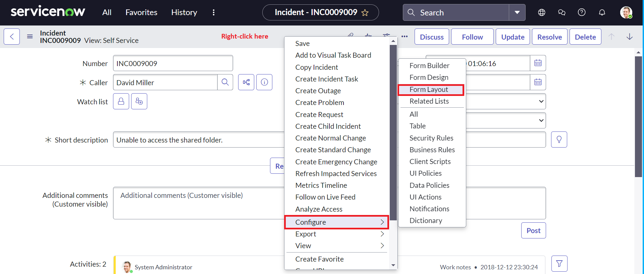The image size is (644, 274).
Task: Open the help question mark icon
Action: [582, 12]
